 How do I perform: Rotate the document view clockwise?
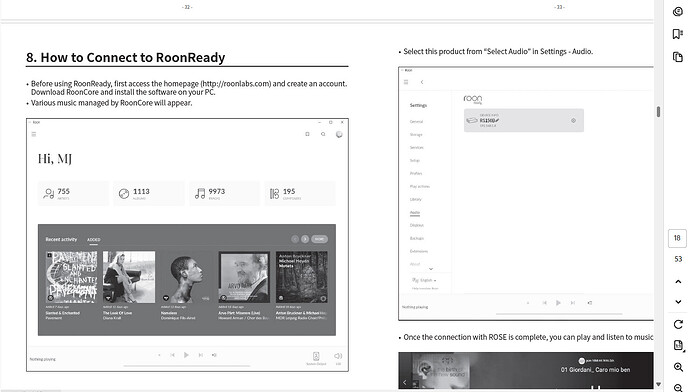click(x=678, y=324)
